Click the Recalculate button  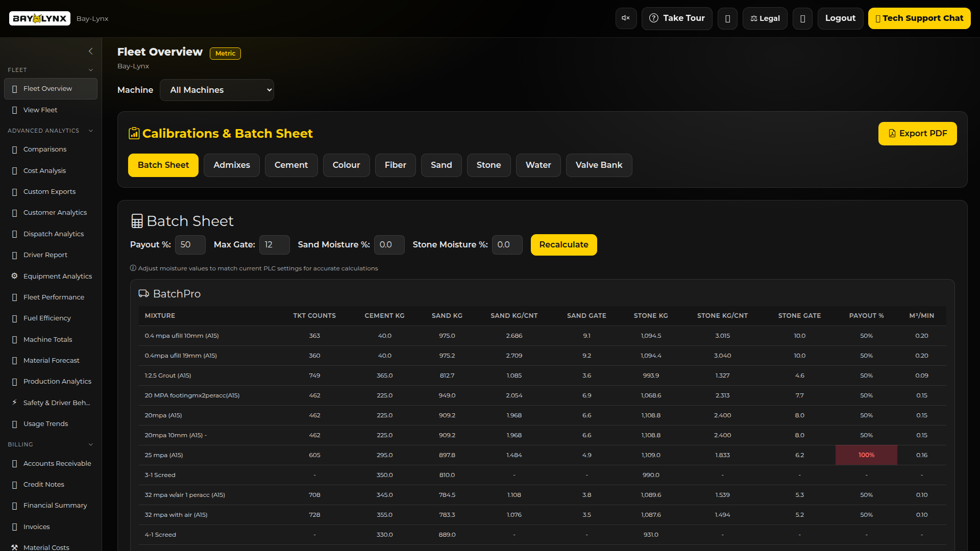point(563,244)
